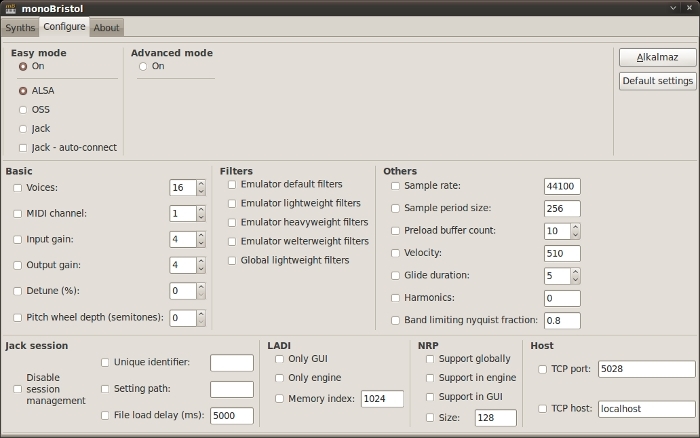Increase the Preload buffer count
Viewport: 700px width, 438px height.
point(575,226)
